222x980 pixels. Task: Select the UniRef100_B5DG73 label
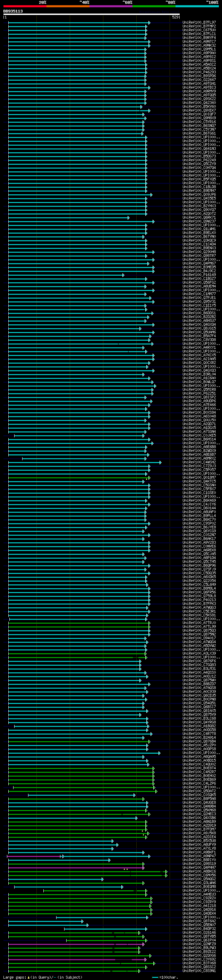199,156
